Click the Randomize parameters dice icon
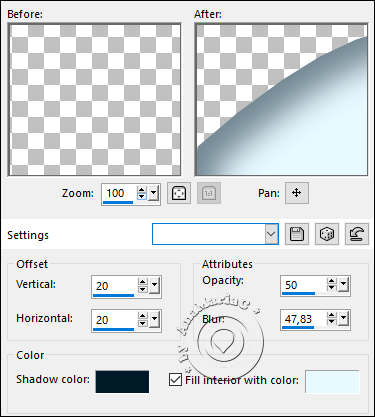This screenshot has width=375, height=417. [x=327, y=234]
